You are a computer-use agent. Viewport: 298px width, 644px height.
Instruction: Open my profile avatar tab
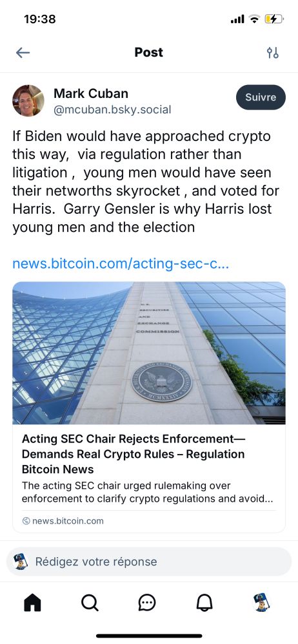[x=261, y=603]
